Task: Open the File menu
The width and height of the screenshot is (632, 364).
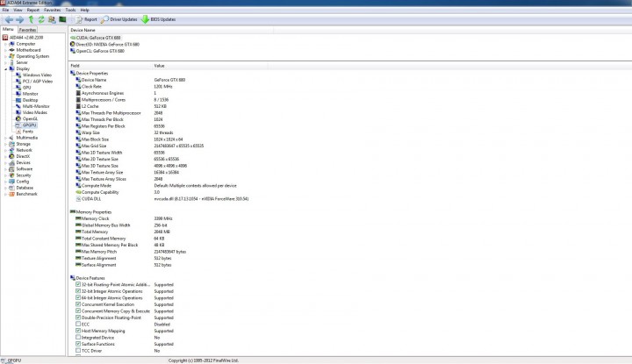Action: (x=5, y=10)
